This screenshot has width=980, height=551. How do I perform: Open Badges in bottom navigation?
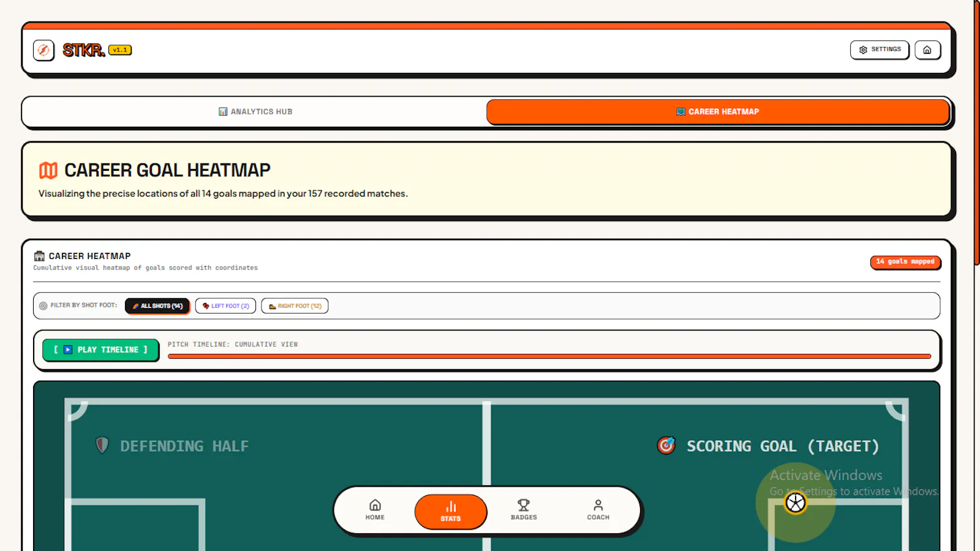pos(524,509)
